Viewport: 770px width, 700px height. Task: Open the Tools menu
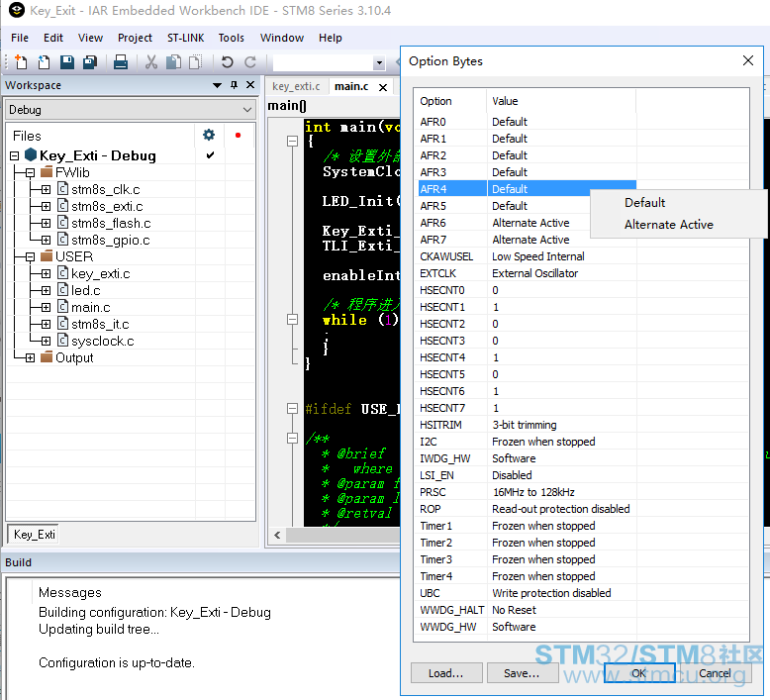[x=232, y=38]
